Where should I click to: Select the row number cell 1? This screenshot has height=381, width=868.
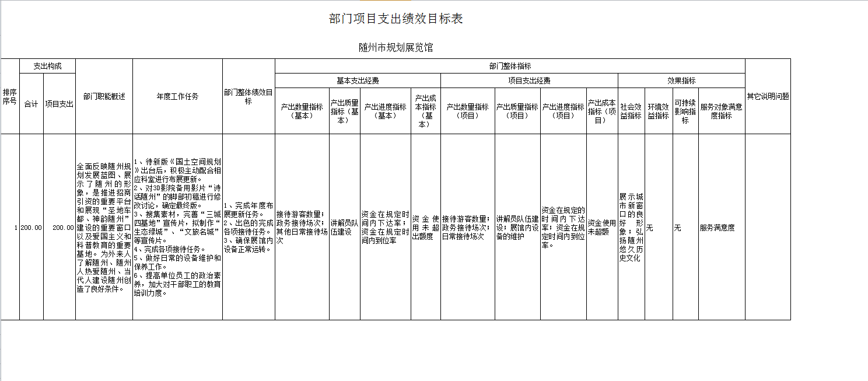10,227
